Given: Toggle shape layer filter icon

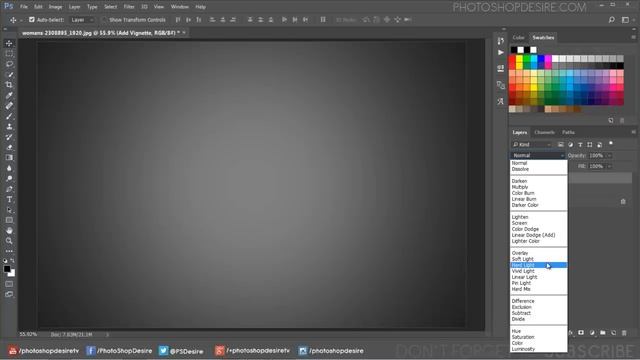Looking at the screenshot, I should coord(590,144).
